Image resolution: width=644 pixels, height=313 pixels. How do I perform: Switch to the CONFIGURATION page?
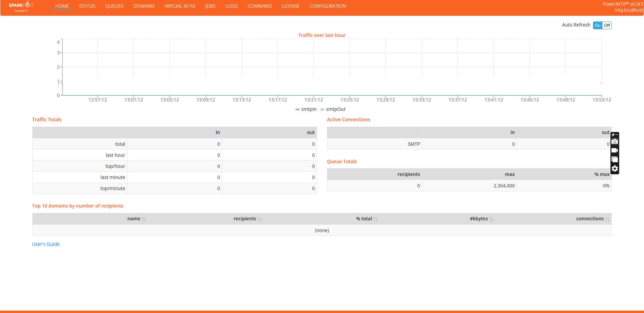point(327,6)
